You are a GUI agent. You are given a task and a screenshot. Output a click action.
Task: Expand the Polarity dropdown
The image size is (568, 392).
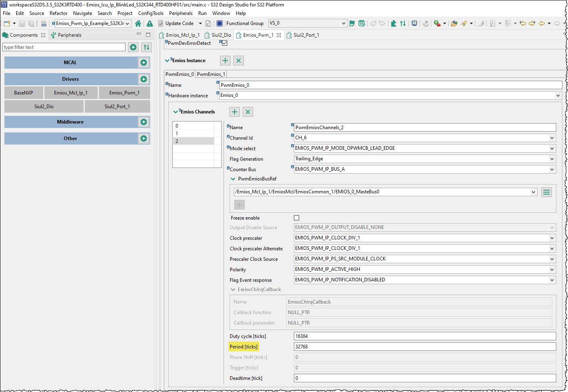[x=552, y=270]
